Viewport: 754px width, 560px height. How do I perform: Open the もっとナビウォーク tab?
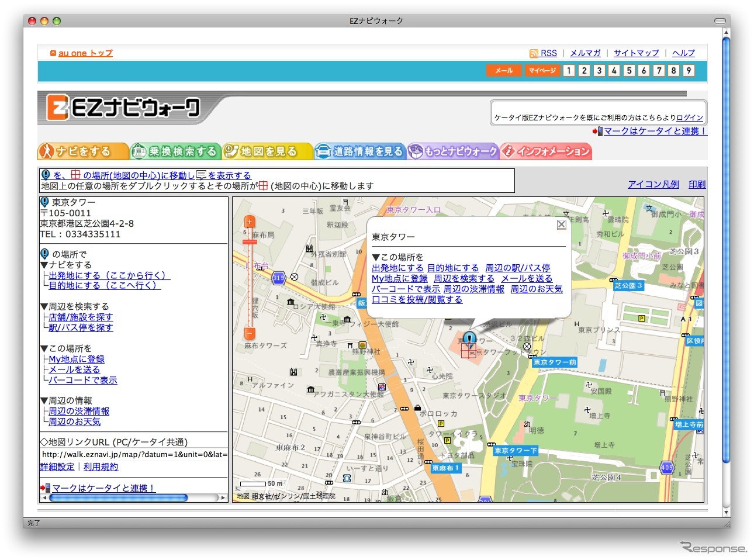coord(453,151)
